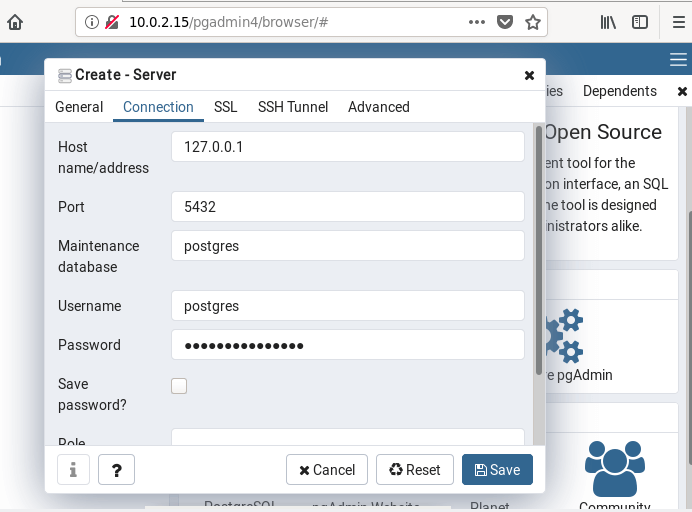Image resolution: width=692 pixels, height=512 pixels.
Task: Click the browser Home icon
Action: pos(15,22)
